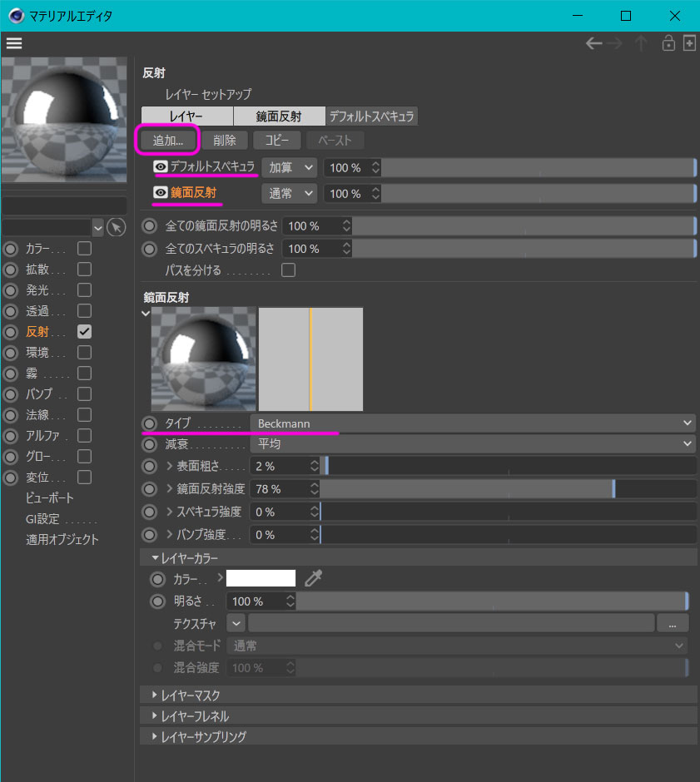Image resolution: width=700 pixels, height=782 pixels.
Task: Pick a color with the eyedropper icon
Action: tap(313, 578)
